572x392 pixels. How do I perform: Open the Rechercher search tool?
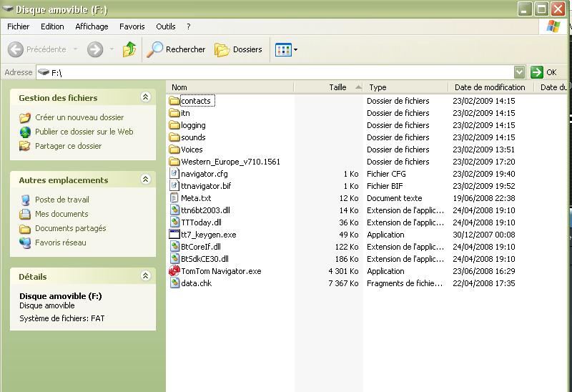point(176,49)
